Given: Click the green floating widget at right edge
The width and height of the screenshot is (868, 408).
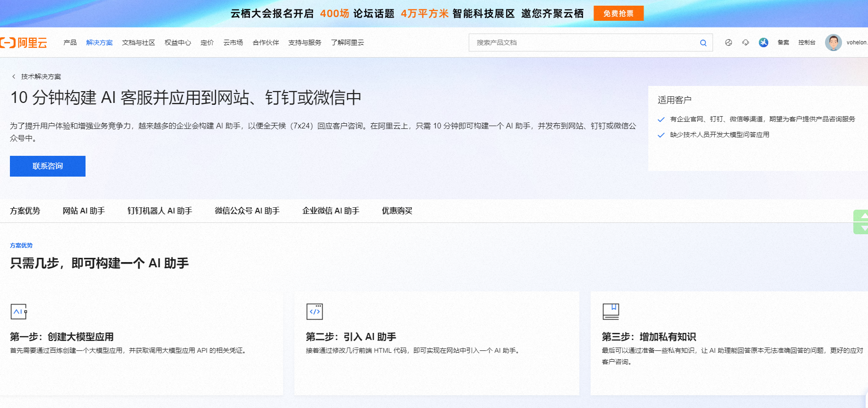Looking at the screenshot, I should pyautogui.click(x=861, y=222).
